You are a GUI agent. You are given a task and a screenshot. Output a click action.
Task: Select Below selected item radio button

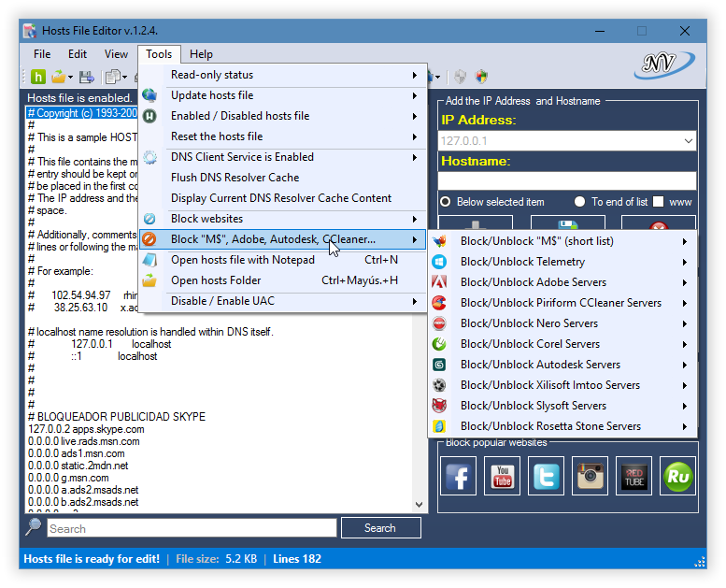point(446,202)
